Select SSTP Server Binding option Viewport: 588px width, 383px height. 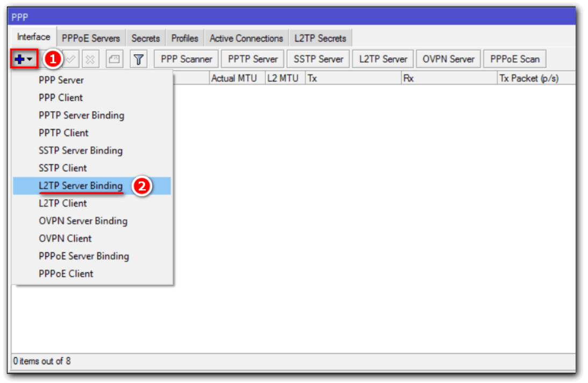tap(81, 150)
